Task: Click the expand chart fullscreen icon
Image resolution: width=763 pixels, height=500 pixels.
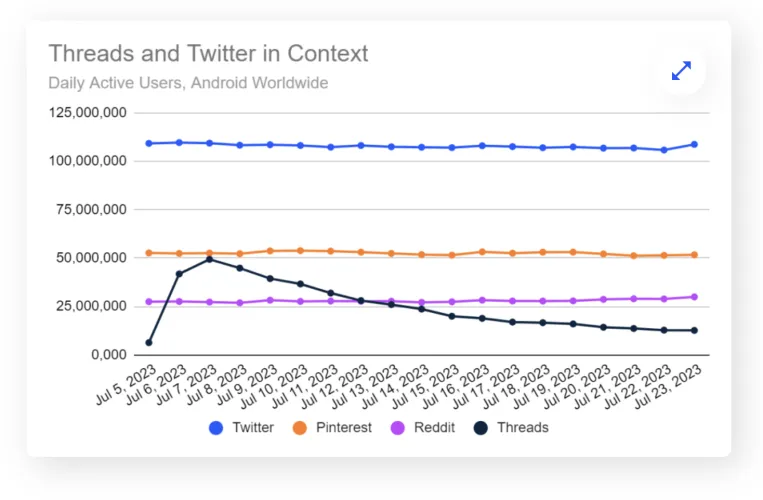Action: (681, 71)
